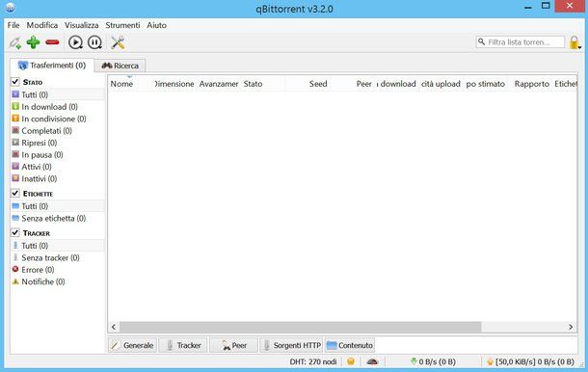Click the red minus delete torrent icon
Viewport: 588px width, 372px height.
pyautogui.click(x=52, y=42)
